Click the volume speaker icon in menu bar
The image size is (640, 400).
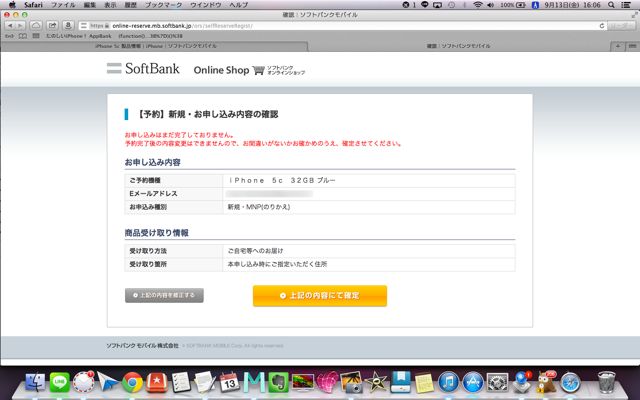tap(490, 5)
